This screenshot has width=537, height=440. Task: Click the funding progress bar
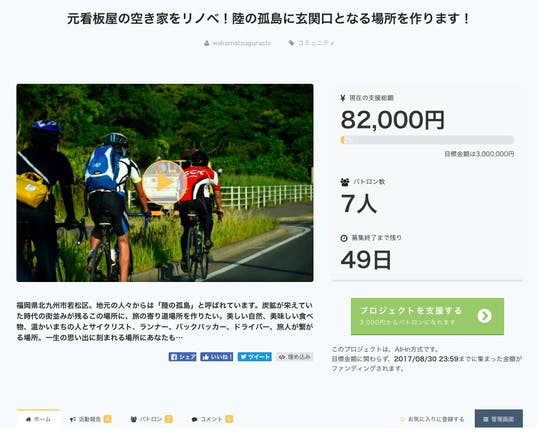[x=427, y=140]
